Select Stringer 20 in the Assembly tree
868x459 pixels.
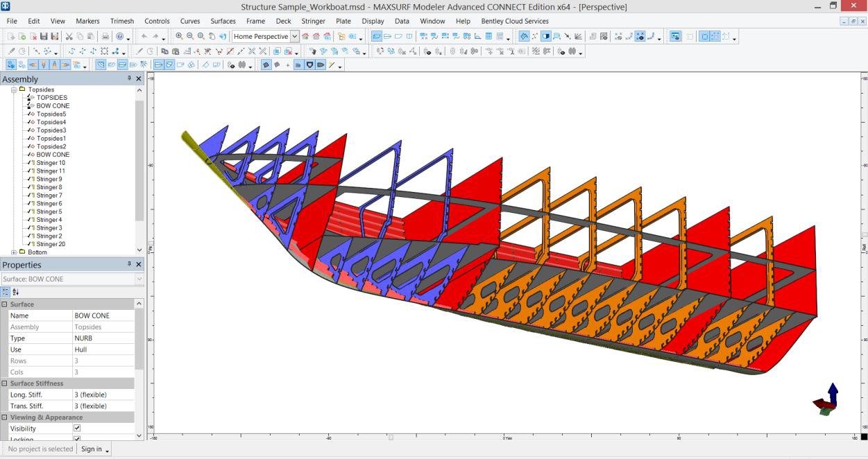51,244
